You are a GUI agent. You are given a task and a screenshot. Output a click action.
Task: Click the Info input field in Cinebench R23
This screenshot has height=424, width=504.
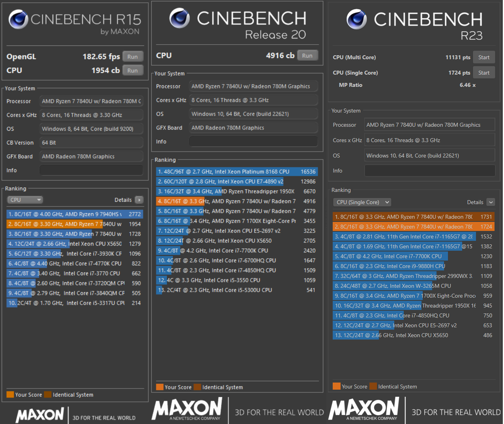coord(429,171)
